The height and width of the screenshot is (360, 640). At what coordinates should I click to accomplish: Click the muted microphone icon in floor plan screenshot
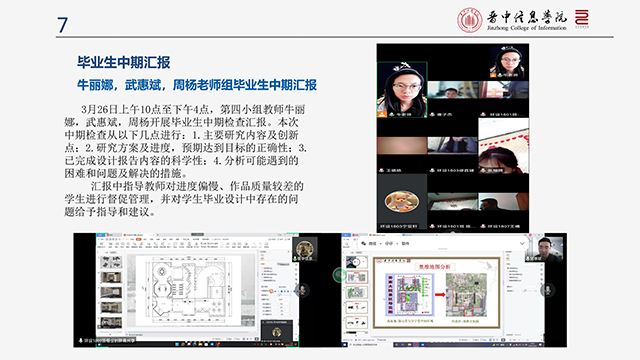coord(302,290)
